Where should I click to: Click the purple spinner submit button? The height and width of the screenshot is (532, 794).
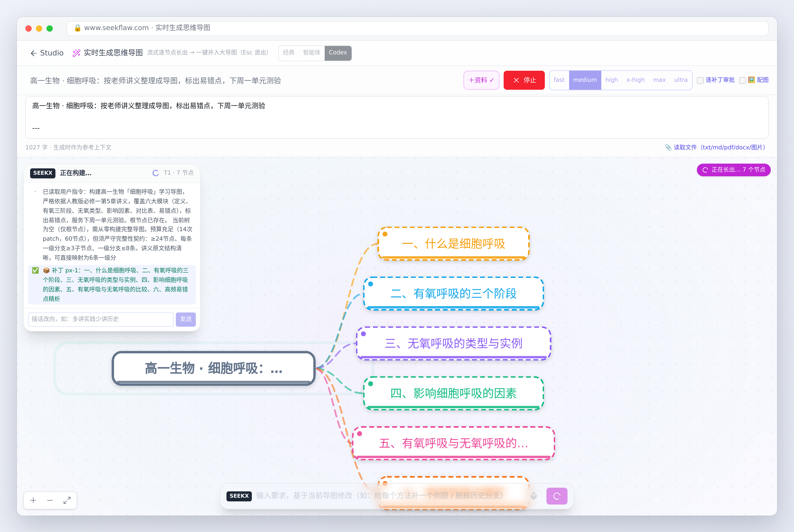(x=557, y=496)
